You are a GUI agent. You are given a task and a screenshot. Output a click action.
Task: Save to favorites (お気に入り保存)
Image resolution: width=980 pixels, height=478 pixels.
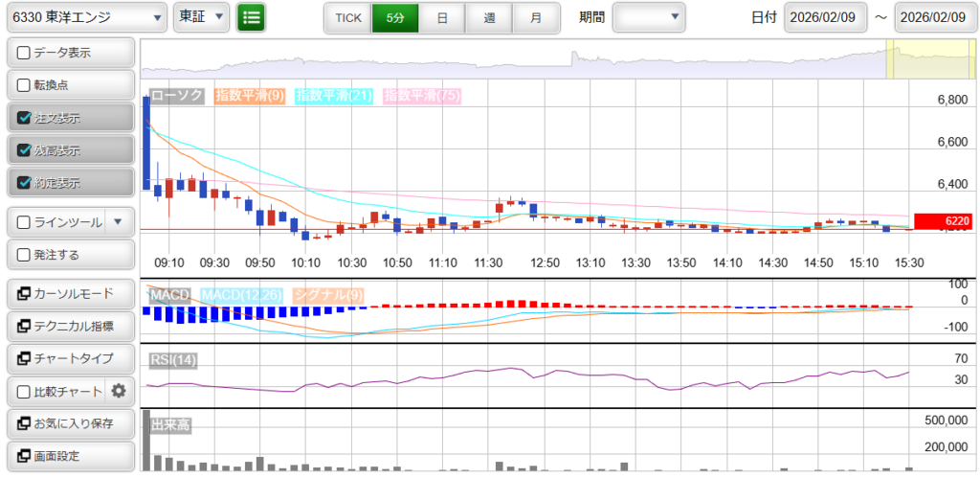click(69, 423)
